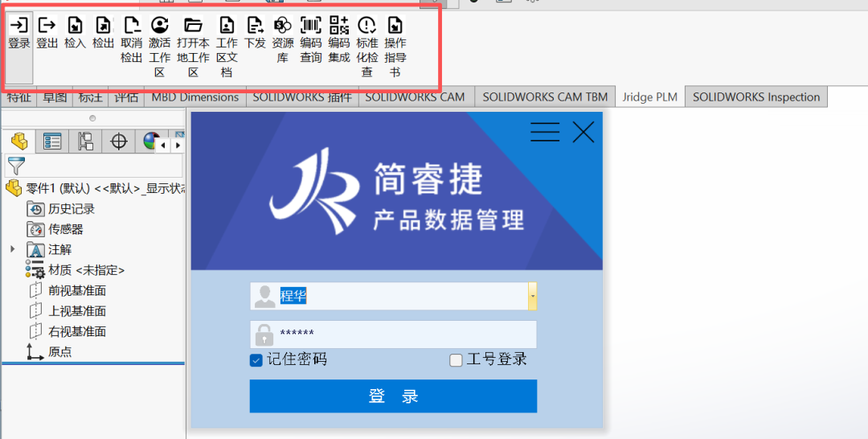
Task: Switch to ConfigurationManager panel tab icon
Action: point(85,142)
